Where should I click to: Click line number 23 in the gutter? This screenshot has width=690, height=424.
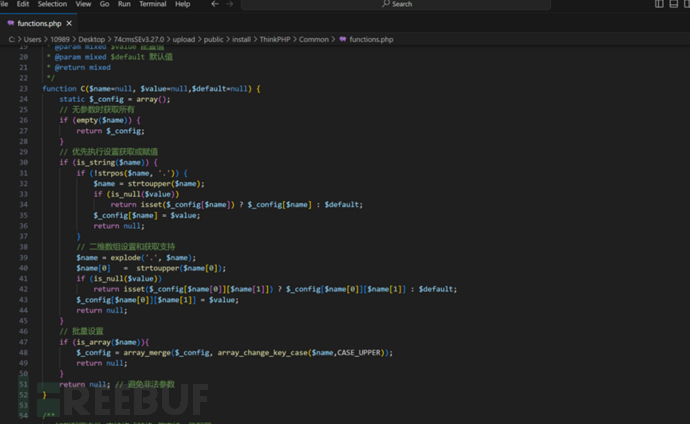23,88
